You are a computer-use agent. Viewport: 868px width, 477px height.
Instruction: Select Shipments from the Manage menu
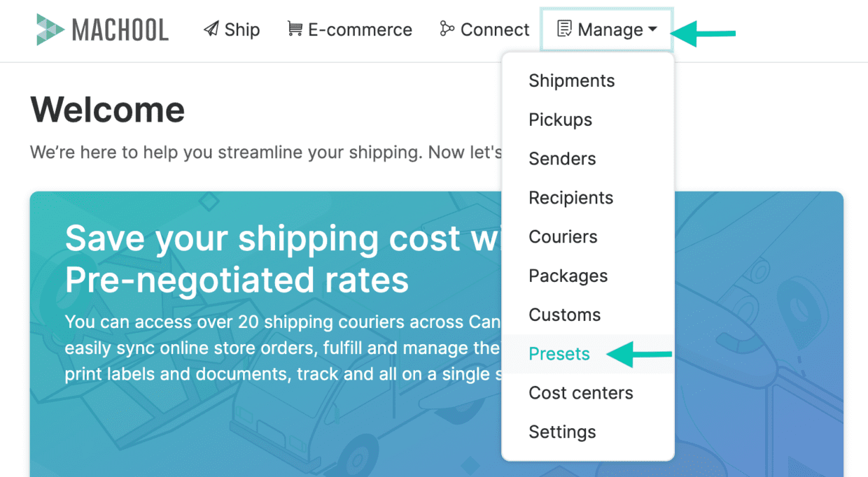click(x=572, y=80)
